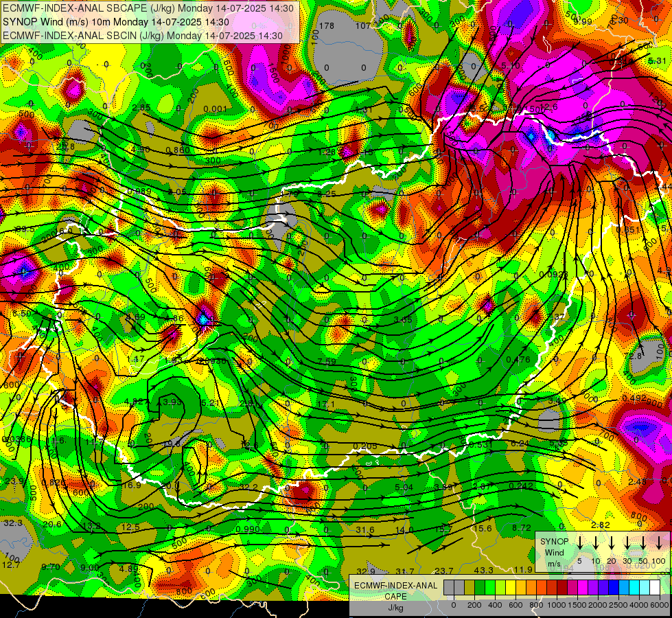
Task: Select the SBCAPE title line at the top
Action: (148, 8)
